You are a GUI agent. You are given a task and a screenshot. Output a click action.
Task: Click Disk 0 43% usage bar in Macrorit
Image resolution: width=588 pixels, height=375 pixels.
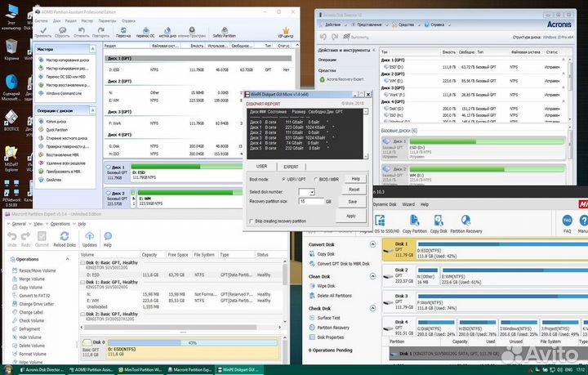click(193, 343)
